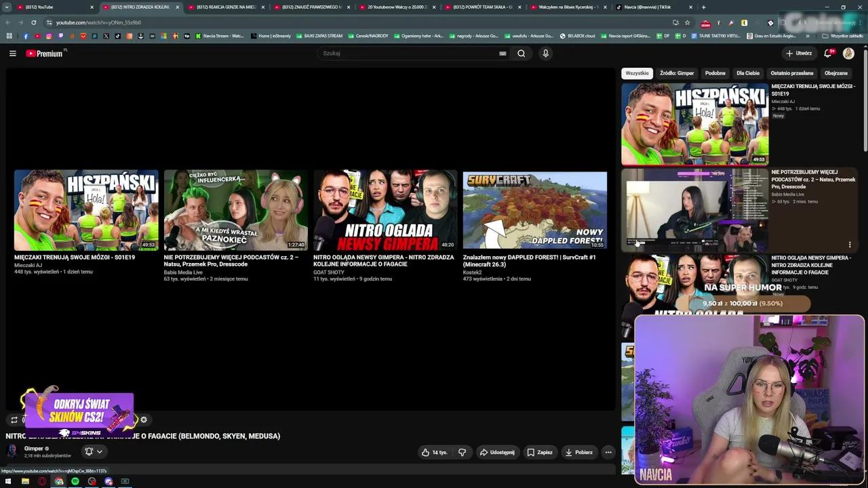
Task: Switch to the POWRÓT TEAM SKAŁA browser tab
Action: pos(483,7)
